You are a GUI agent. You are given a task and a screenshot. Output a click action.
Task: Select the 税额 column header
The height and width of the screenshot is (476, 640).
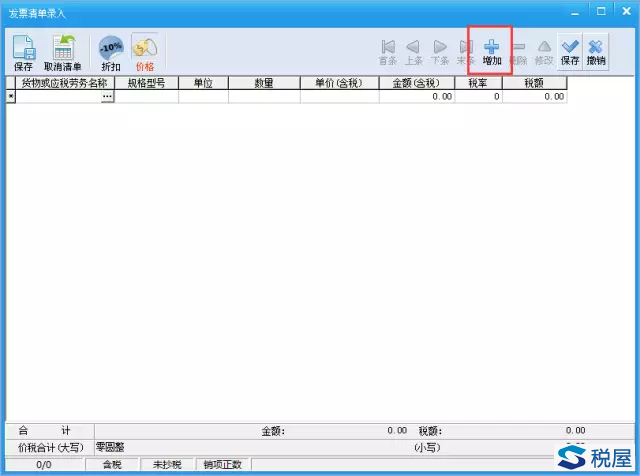click(x=534, y=83)
